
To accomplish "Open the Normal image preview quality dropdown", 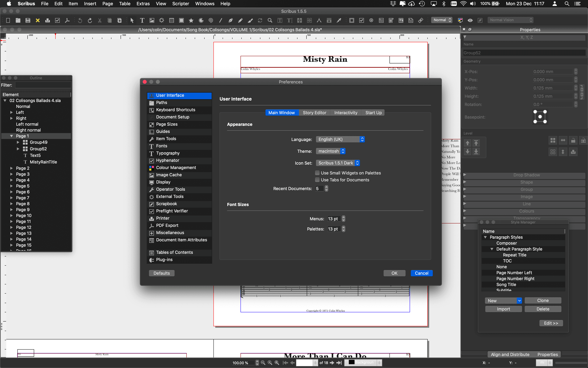I will [442, 20].
